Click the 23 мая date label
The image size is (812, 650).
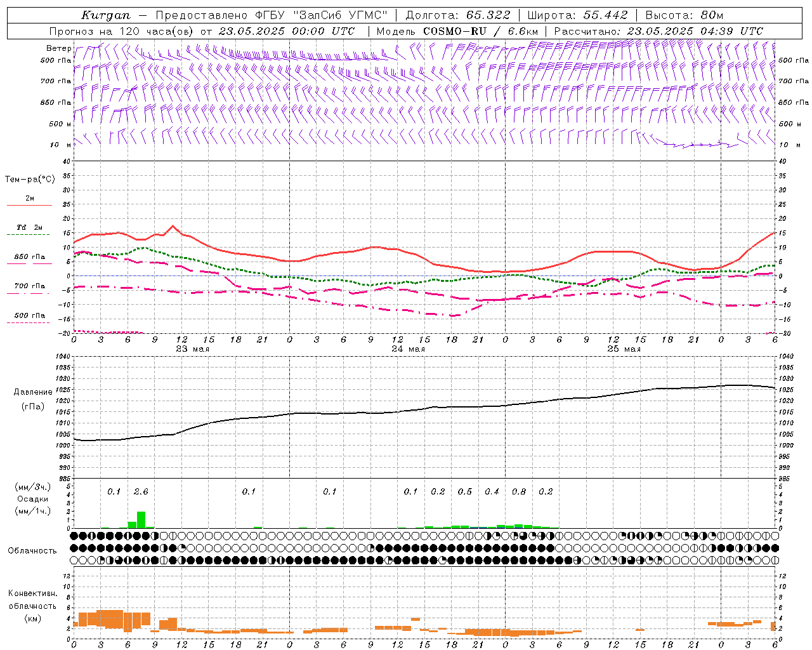(x=192, y=349)
